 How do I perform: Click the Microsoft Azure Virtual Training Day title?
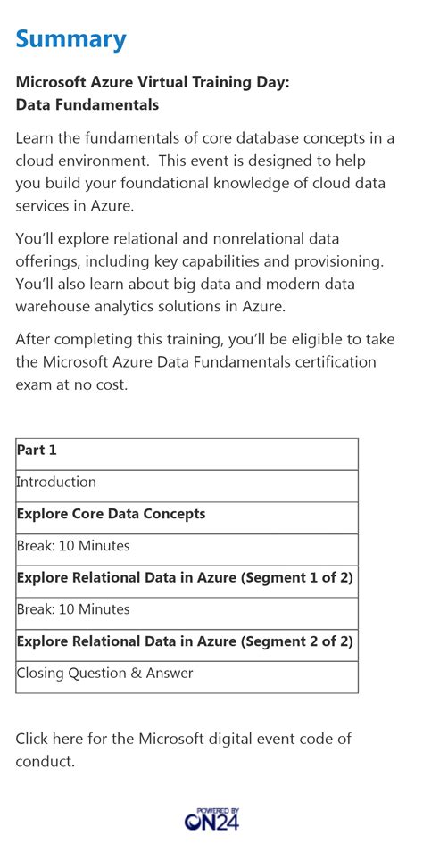[x=153, y=82]
